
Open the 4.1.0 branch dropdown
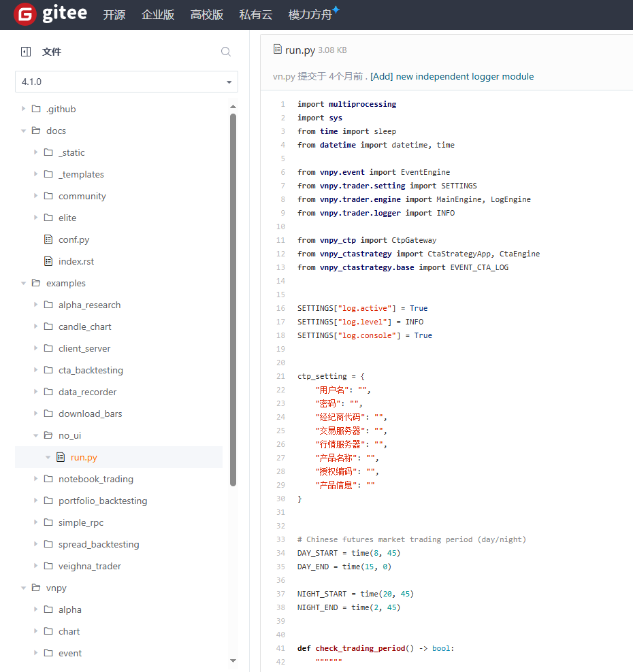coord(127,82)
